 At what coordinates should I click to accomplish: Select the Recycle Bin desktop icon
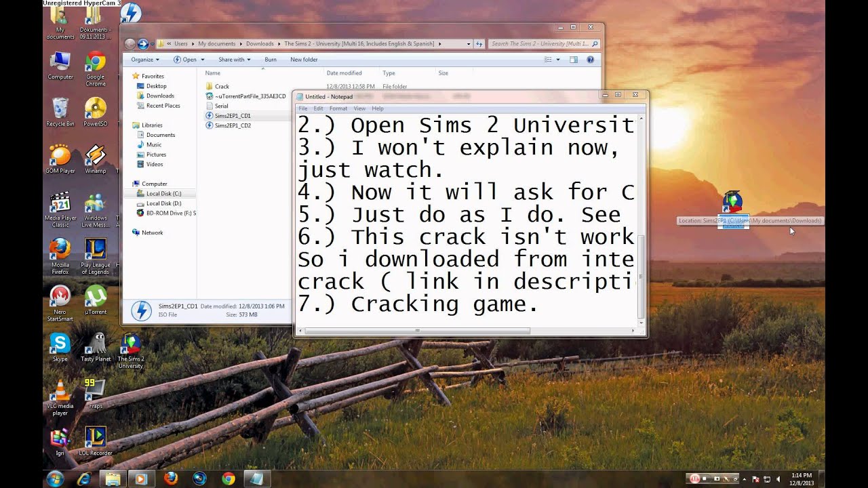[x=60, y=113]
